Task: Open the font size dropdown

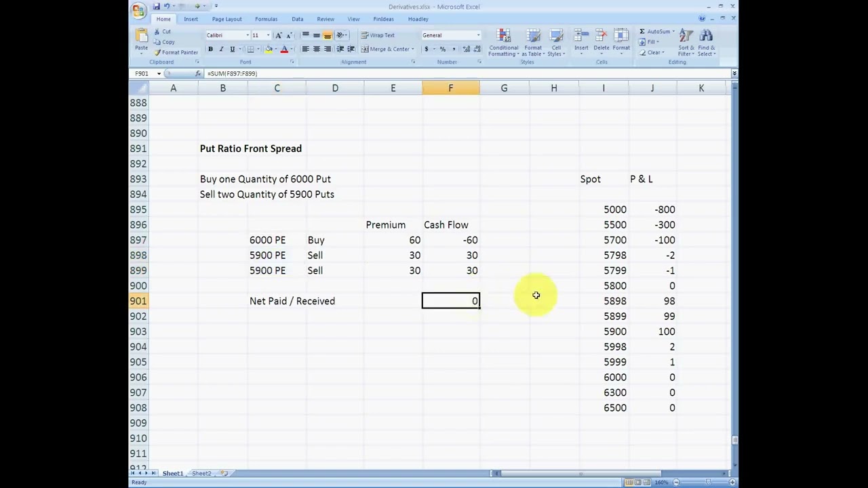Action: point(268,35)
